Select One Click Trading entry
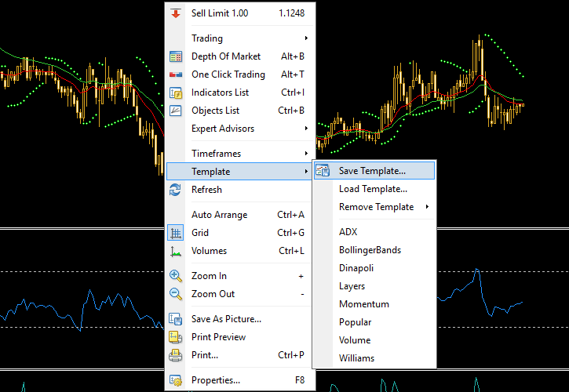 click(240, 74)
